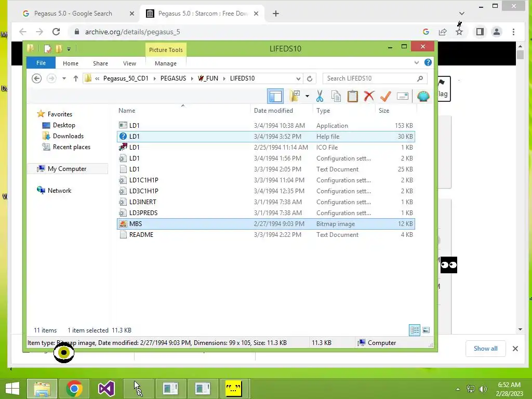
Task: Click Show all downloads button
Action: coord(486,349)
